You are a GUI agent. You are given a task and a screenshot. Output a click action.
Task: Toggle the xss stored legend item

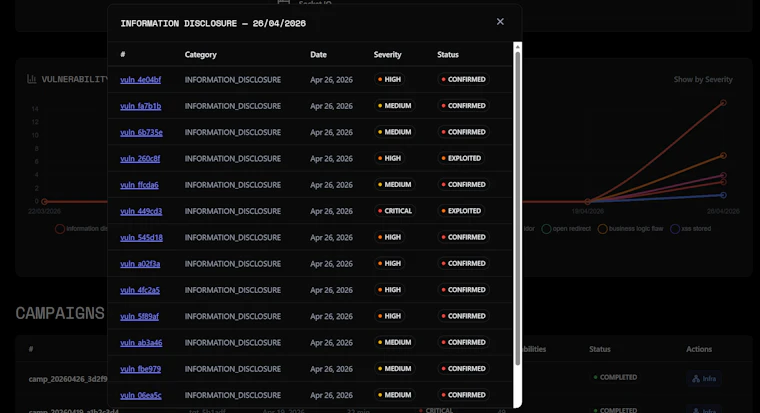691,229
